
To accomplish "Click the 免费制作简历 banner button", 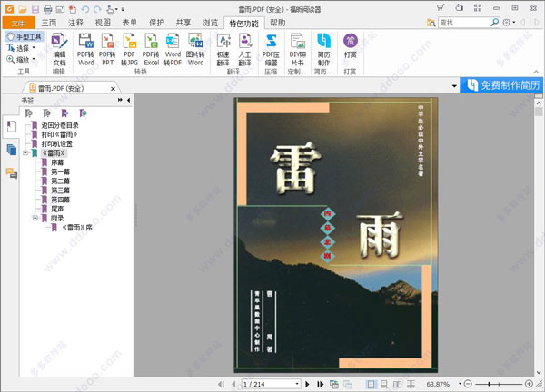I will [x=501, y=85].
